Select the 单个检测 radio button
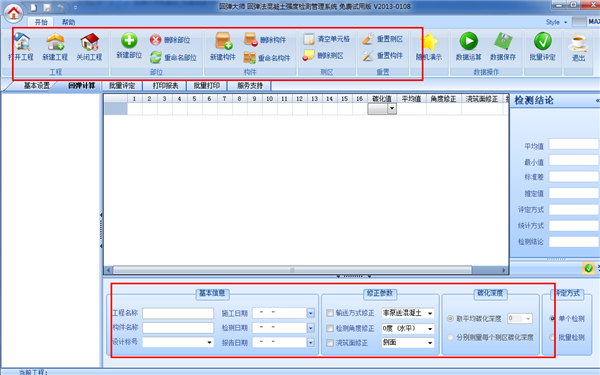 [552, 318]
